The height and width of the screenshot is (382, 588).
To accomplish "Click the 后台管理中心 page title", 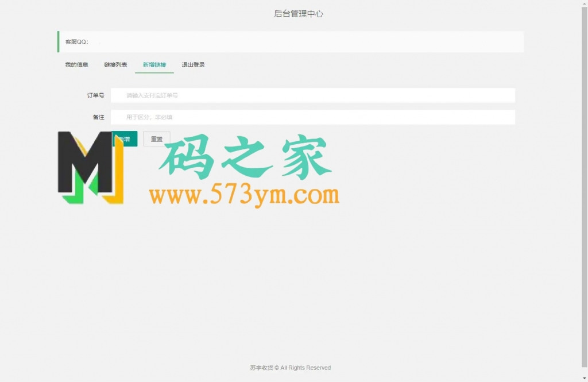I will [299, 14].
